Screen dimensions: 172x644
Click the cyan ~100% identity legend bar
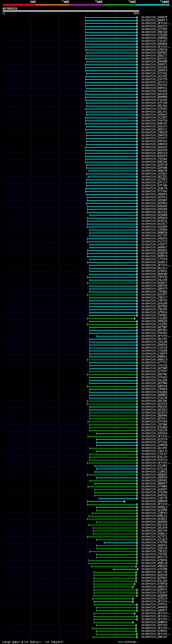pos(153,5)
